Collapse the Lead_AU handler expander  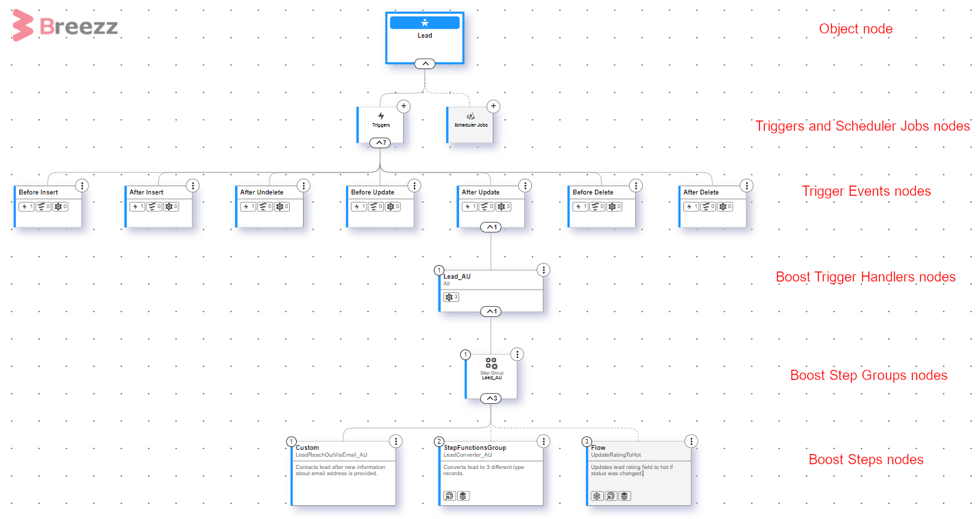pyautogui.click(x=491, y=311)
